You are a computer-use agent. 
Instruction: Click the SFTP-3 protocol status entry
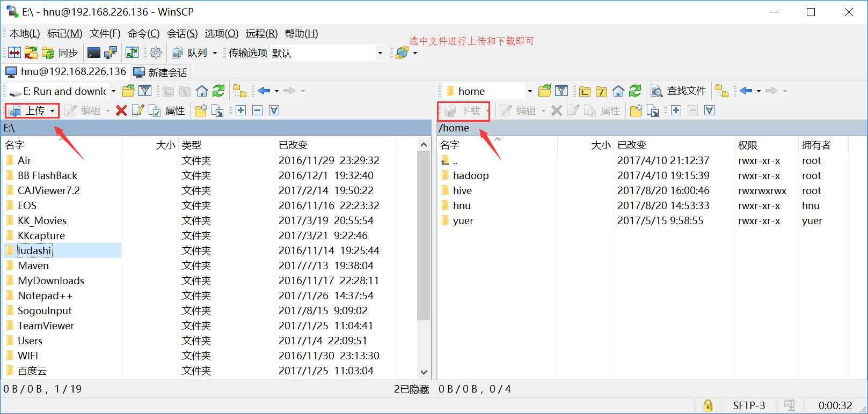[x=749, y=405]
